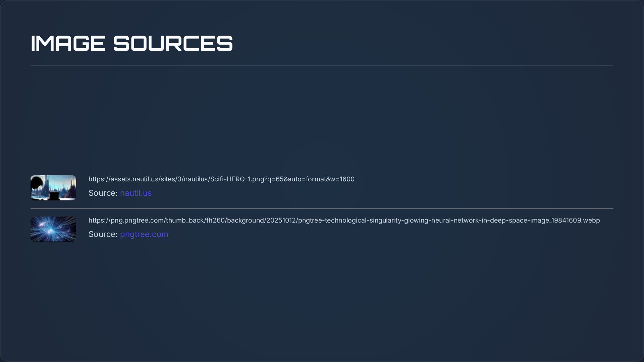Click Scifi-HERO-1.png in the first URL
Viewport: 644px width, 362px height.
pyautogui.click(x=237, y=179)
